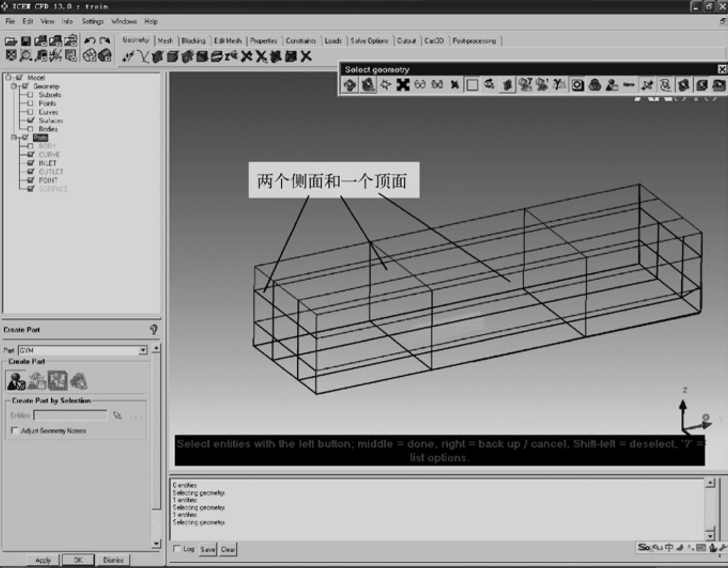The height and width of the screenshot is (568, 728).
Task: Click the Create Part by Selection icon
Action: 16,381
